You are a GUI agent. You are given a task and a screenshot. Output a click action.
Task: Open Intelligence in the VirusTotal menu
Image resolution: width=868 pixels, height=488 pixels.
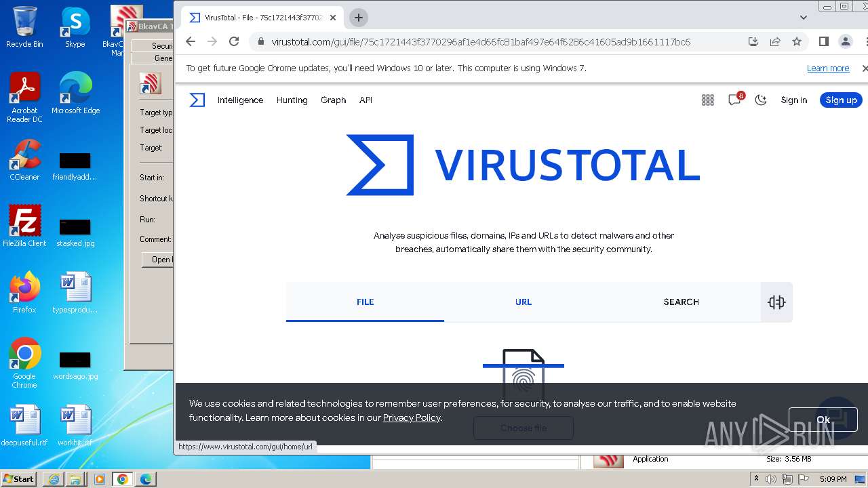[240, 100]
